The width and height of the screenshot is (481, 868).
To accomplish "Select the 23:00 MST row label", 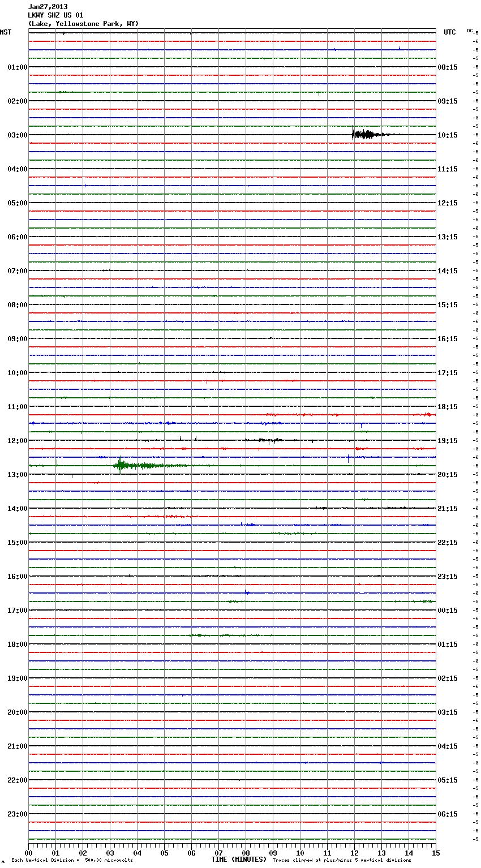I will [17, 814].
